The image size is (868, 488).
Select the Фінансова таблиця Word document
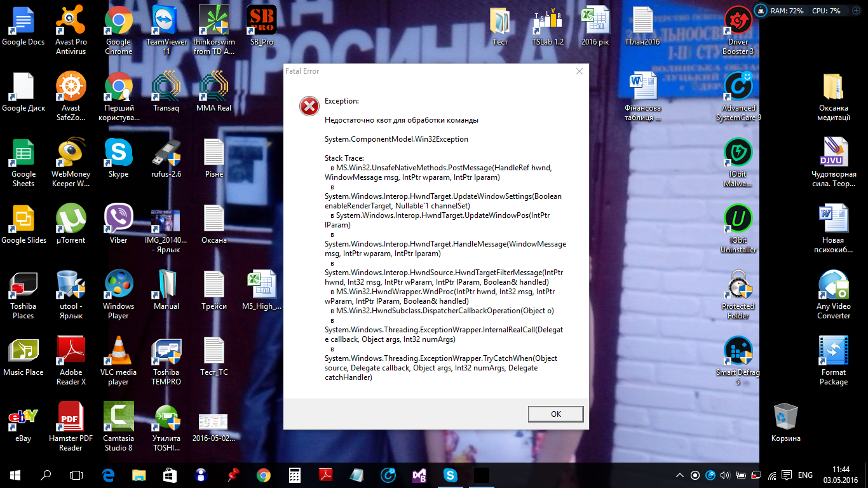[x=643, y=96]
